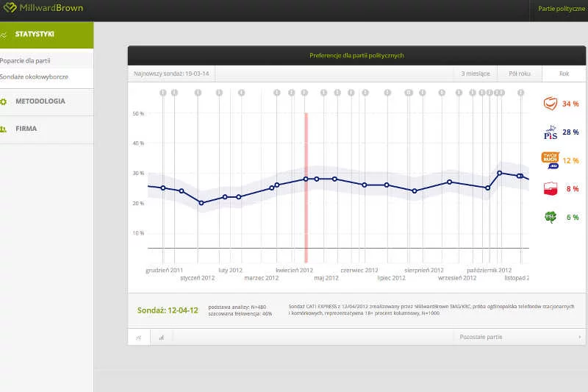Screen dimensions: 588x392
Task: Select the PiS party logo
Action: pos(551,132)
